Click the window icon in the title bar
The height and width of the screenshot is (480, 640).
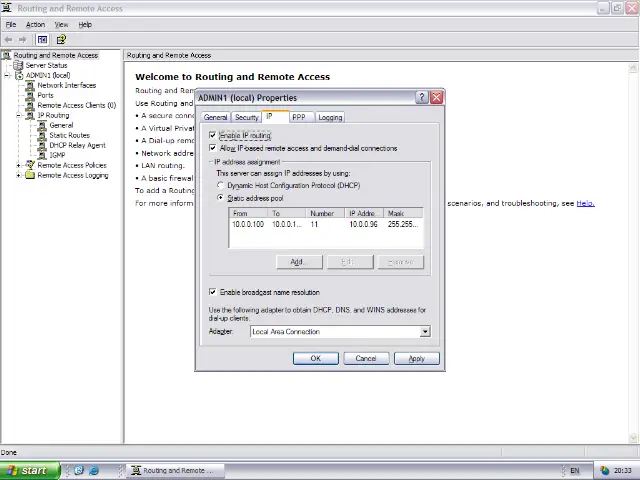pos(7,8)
